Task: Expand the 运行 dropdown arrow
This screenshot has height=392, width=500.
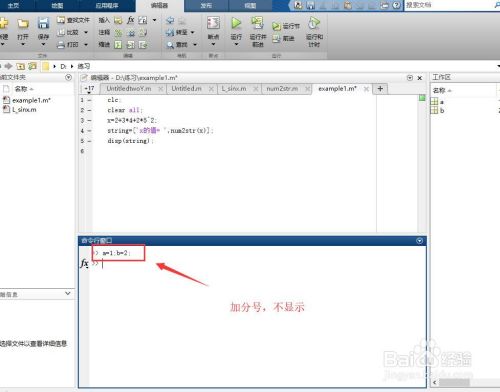Action: pyautogui.click(x=236, y=44)
